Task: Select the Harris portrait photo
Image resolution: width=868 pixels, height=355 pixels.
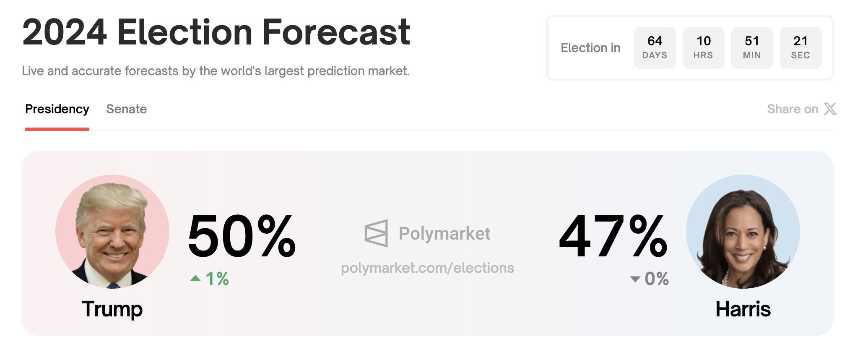Action: coord(743,232)
